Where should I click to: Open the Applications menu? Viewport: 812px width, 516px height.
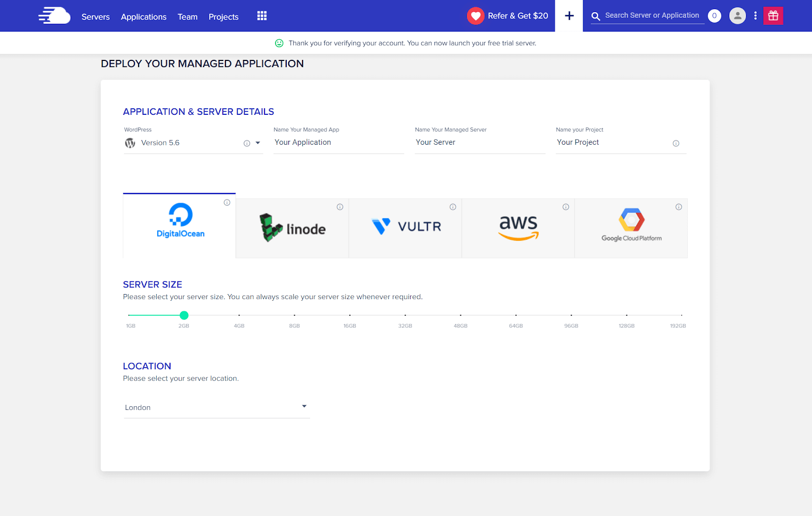[144, 17]
